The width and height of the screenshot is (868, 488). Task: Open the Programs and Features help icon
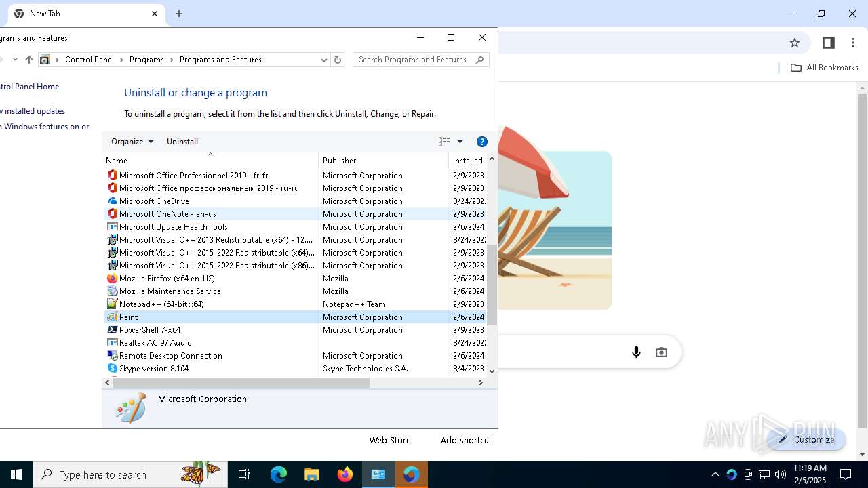coord(482,142)
